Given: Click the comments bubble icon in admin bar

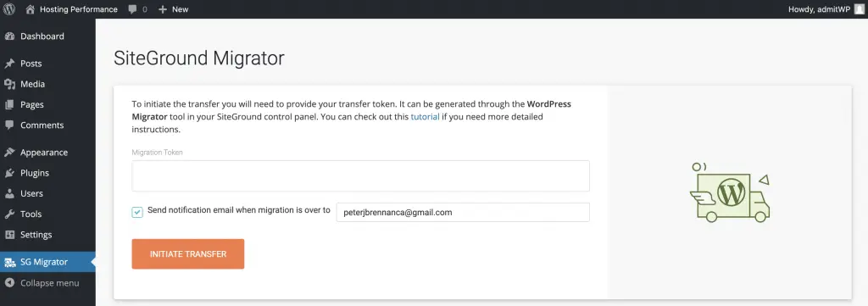Looking at the screenshot, I should coord(132,8).
